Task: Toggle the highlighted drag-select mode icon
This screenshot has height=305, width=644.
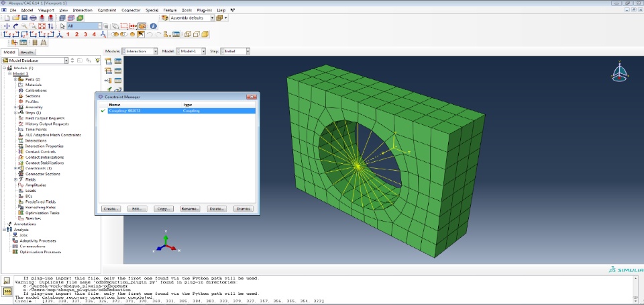Action: (x=142, y=26)
